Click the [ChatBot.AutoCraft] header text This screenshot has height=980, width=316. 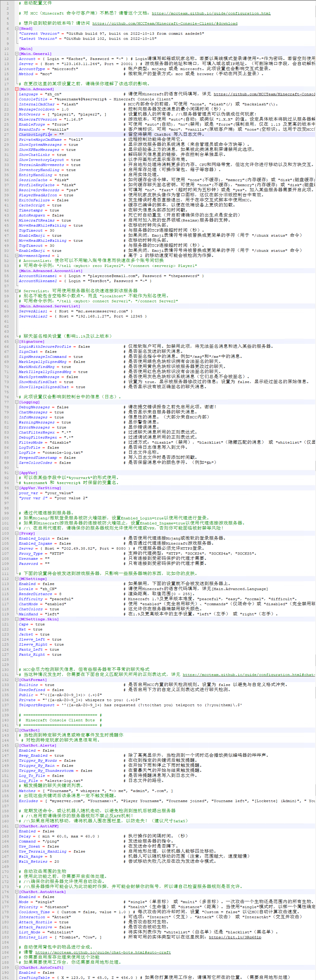click(42, 968)
